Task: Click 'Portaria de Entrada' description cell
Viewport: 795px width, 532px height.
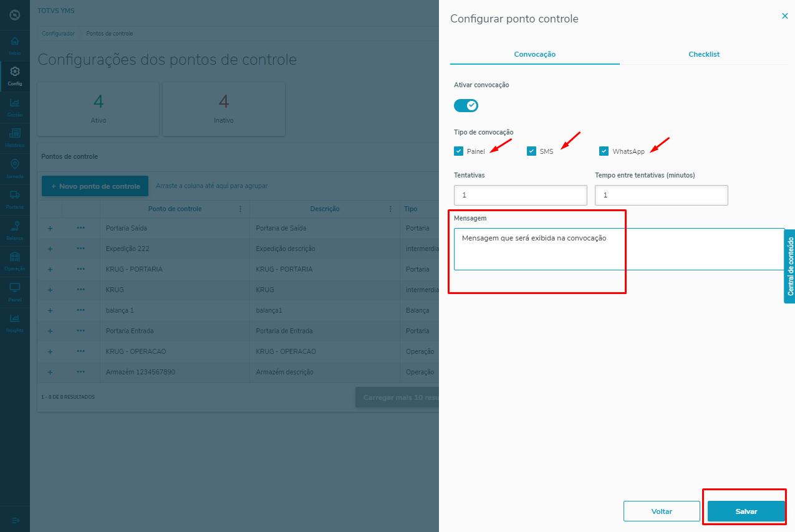Action: (x=284, y=331)
